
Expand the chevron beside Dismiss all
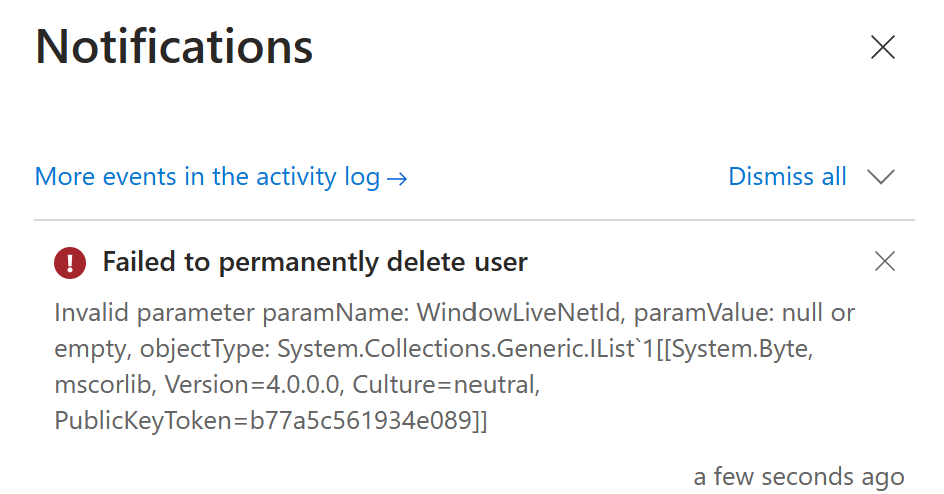point(881,177)
